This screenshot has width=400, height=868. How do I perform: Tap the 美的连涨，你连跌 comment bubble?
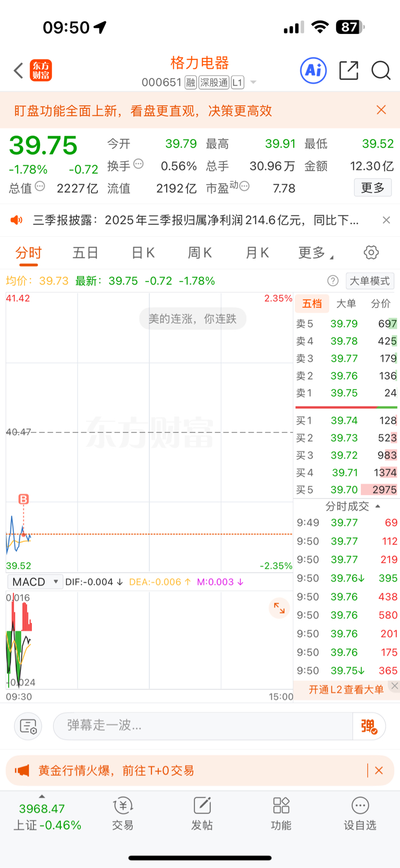[193, 319]
